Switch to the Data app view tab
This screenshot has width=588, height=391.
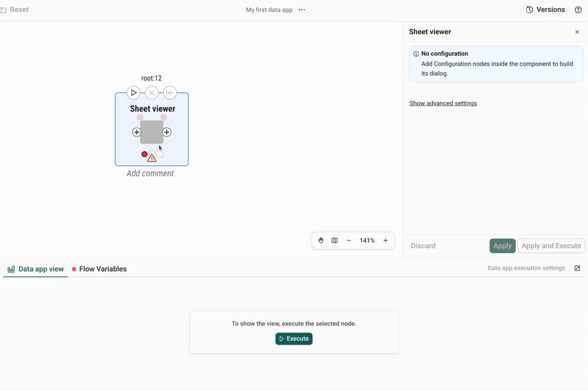[36, 269]
